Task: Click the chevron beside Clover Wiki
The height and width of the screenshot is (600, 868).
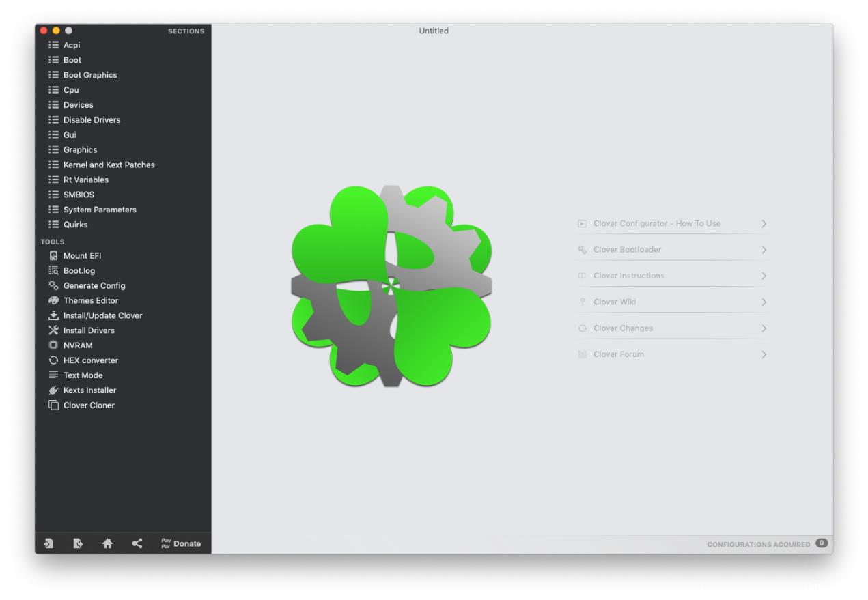Action: 764,302
